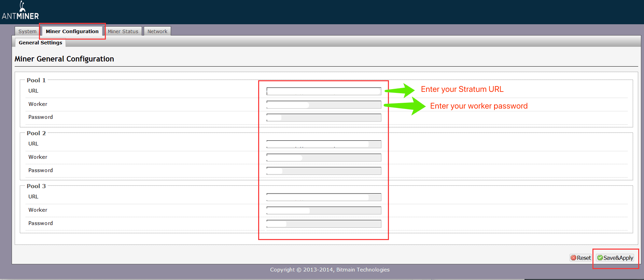644x280 pixels.
Task: Click the red Reset icon
Action: (574, 258)
